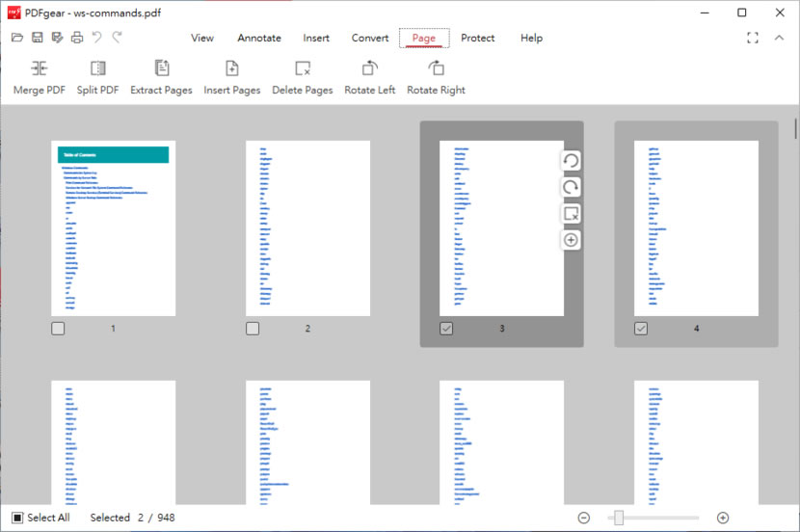Toggle the Select All checkbox
This screenshot has height=532, width=800.
(17, 518)
